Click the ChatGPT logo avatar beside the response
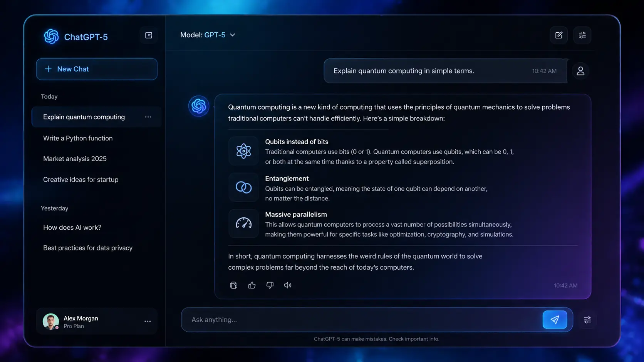 pos(198,106)
